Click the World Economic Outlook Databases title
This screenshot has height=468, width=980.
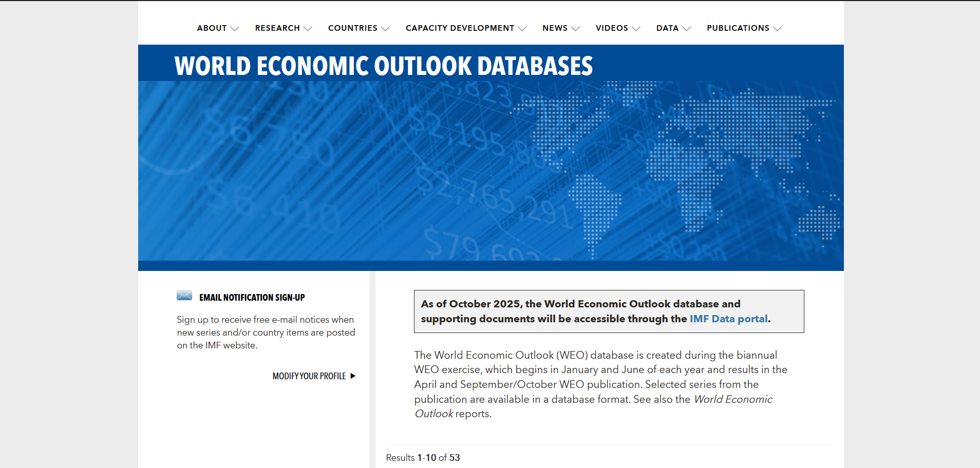click(383, 66)
